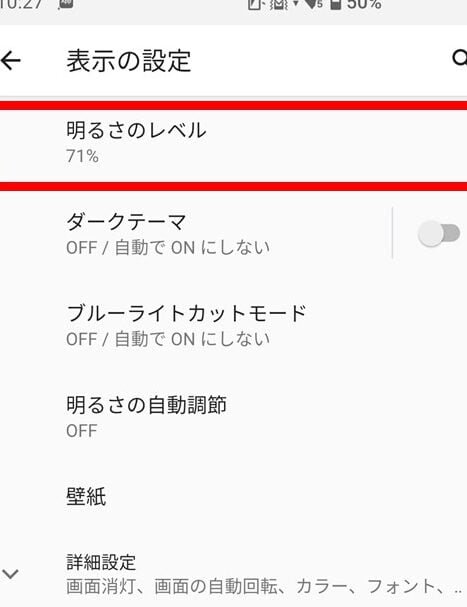Tap the Wi-Fi signal status icon

click(x=312, y=4)
